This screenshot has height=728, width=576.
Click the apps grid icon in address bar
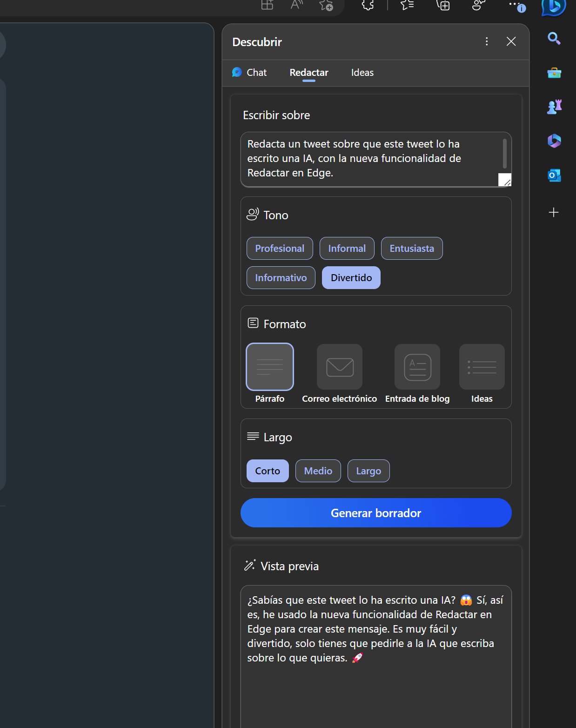[x=267, y=5]
